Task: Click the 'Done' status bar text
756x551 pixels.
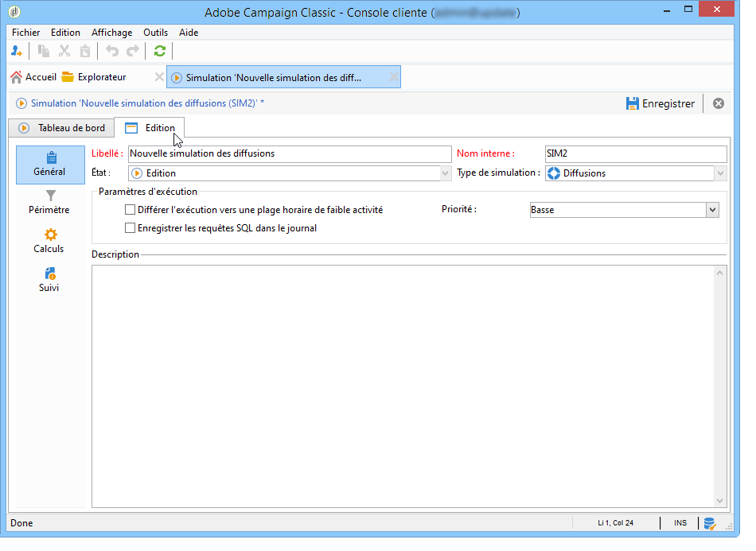Action: click(21, 523)
